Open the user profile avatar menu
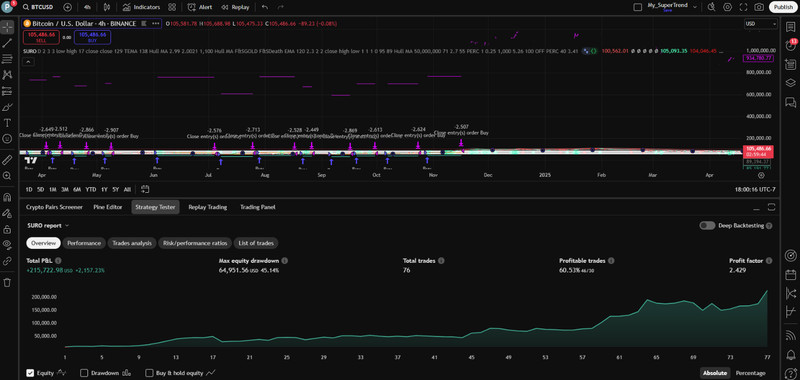 pos(8,7)
